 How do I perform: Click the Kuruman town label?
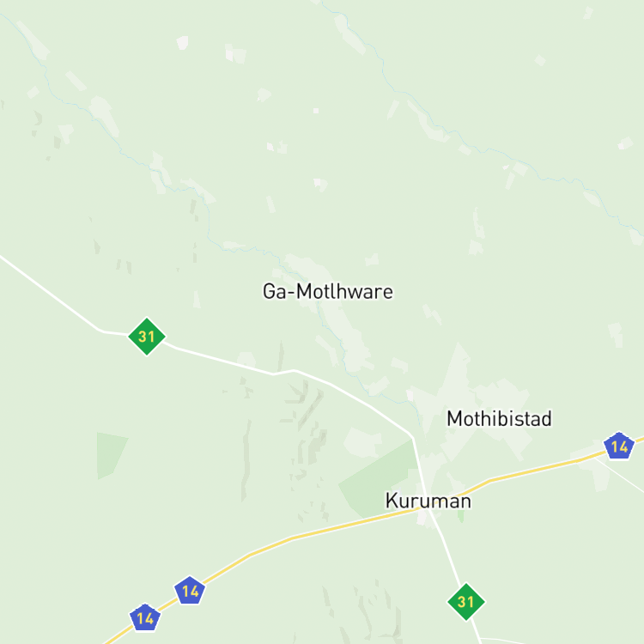click(x=428, y=501)
